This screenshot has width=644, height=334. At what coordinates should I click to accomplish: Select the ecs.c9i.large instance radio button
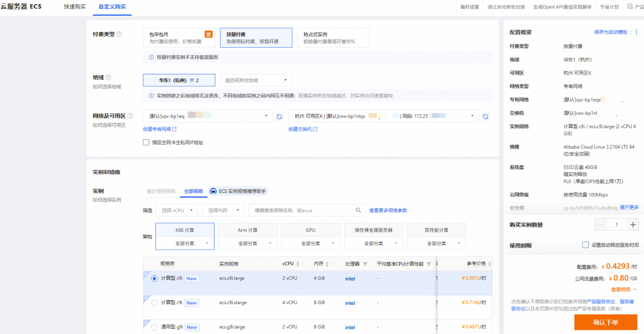[x=154, y=279]
